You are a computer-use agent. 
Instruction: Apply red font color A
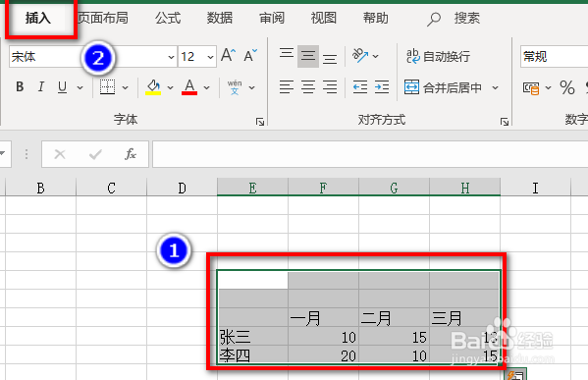point(189,87)
